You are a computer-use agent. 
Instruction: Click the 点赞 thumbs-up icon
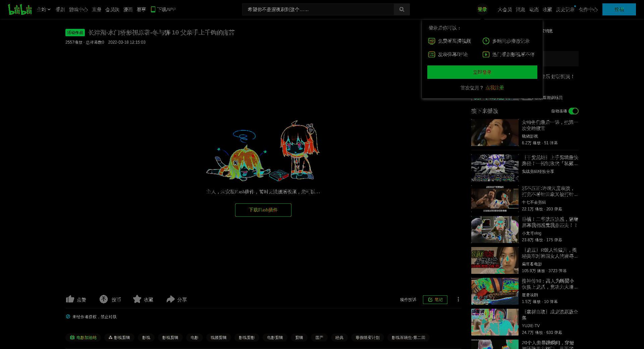pos(70,299)
